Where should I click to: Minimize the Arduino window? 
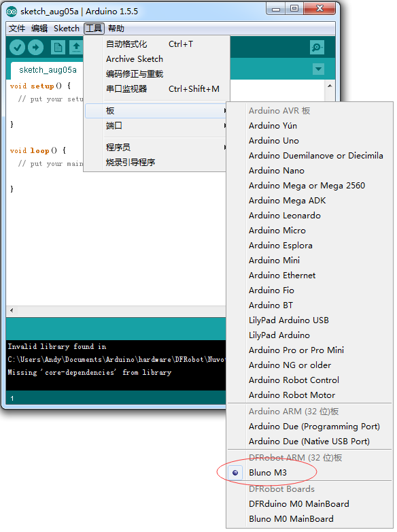[276, 9]
